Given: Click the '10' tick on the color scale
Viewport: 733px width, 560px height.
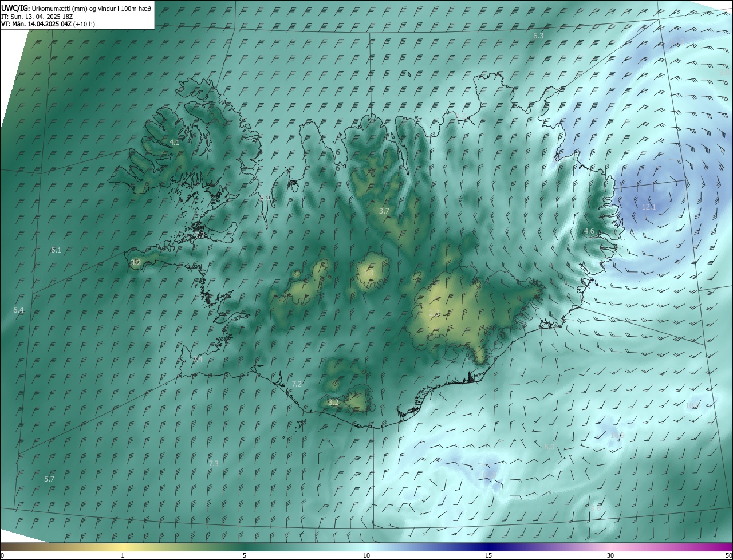Looking at the screenshot, I should coord(366,555).
